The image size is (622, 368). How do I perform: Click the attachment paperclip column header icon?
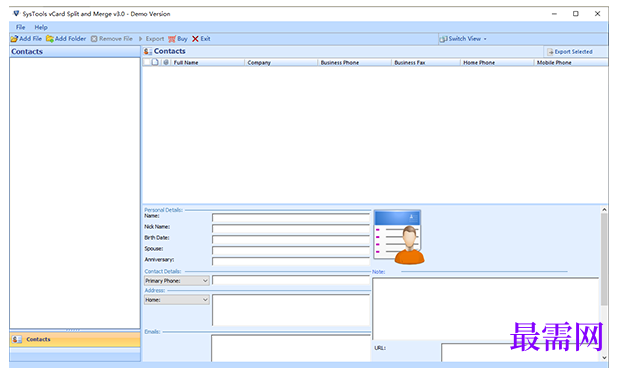pos(166,62)
